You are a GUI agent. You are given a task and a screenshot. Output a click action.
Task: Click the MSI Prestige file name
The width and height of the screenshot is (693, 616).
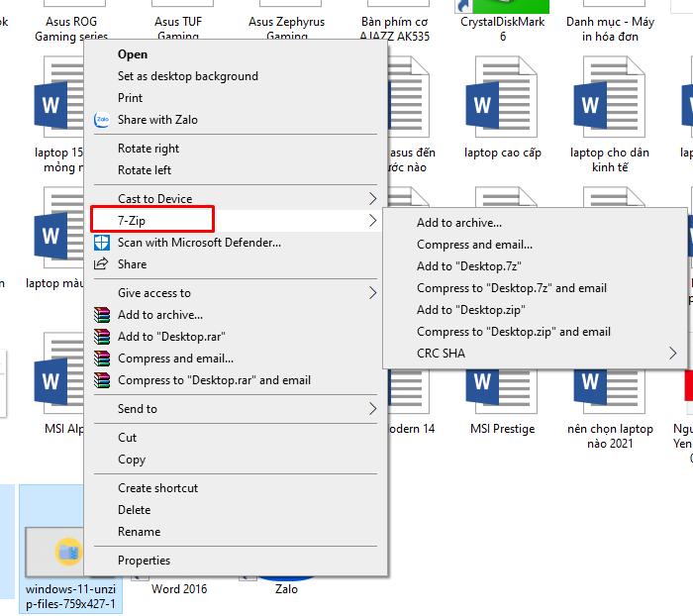click(x=503, y=429)
